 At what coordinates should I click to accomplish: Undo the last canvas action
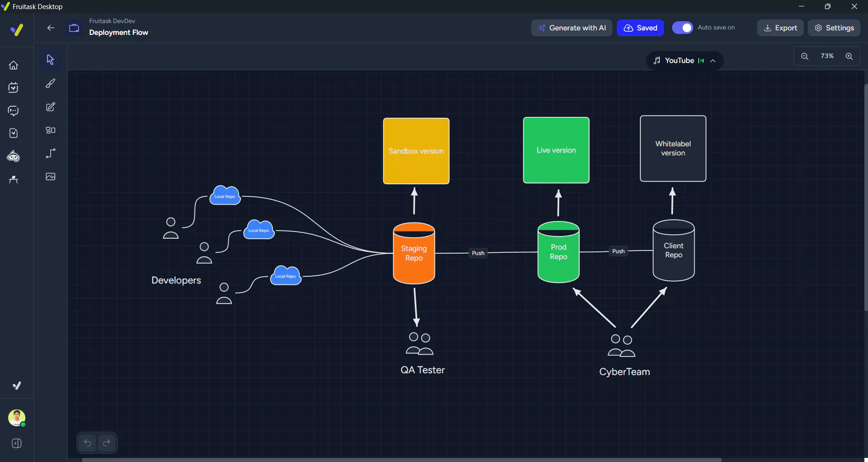[x=88, y=443]
